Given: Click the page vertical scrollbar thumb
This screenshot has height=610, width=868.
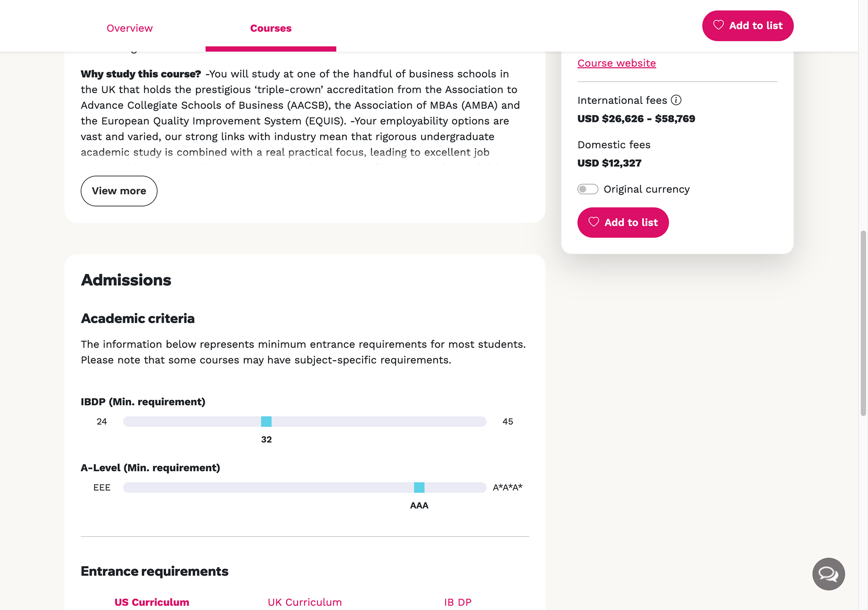Looking at the screenshot, I should click(863, 323).
